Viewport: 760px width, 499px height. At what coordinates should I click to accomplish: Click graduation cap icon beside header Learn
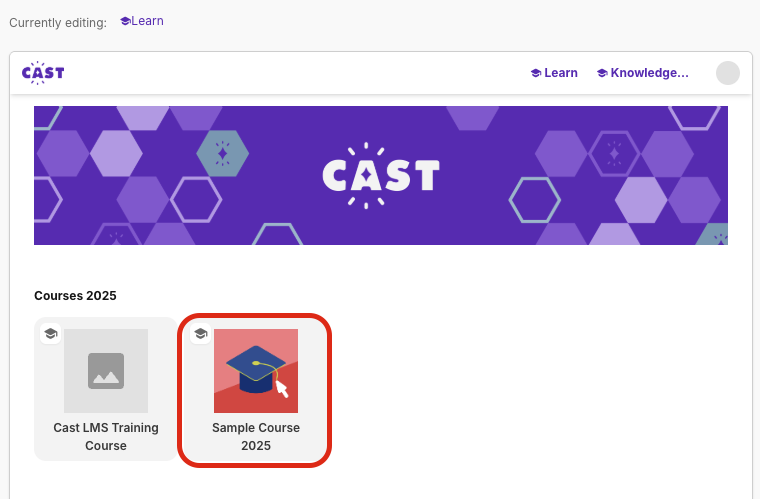536,73
